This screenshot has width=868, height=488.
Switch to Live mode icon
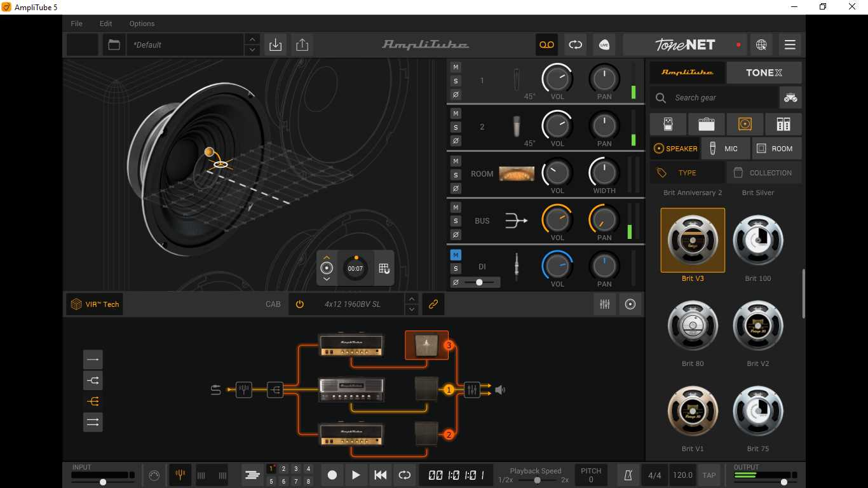[x=604, y=45]
